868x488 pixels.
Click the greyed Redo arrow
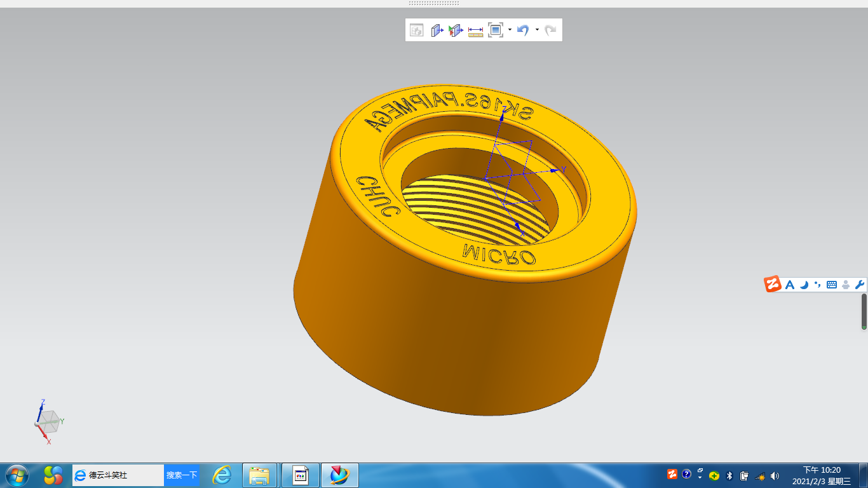coord(550,30)
